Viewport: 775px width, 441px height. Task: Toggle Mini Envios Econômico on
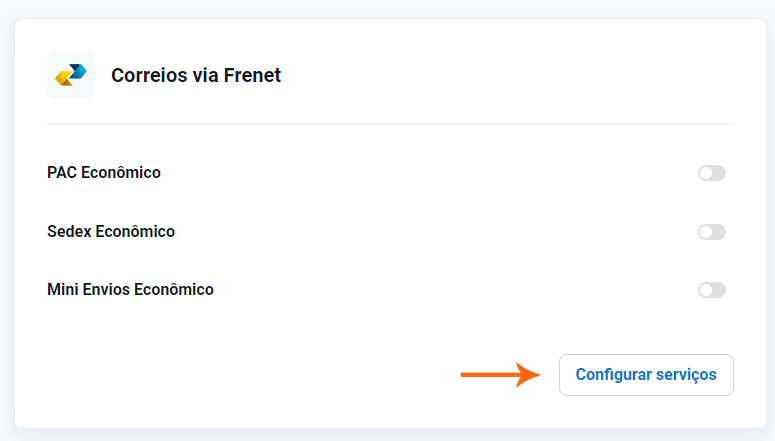tap(711, 290)
